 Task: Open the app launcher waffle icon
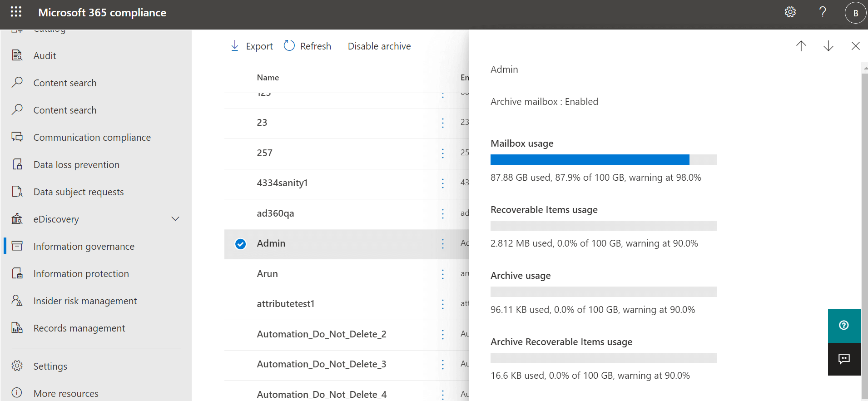16,12
